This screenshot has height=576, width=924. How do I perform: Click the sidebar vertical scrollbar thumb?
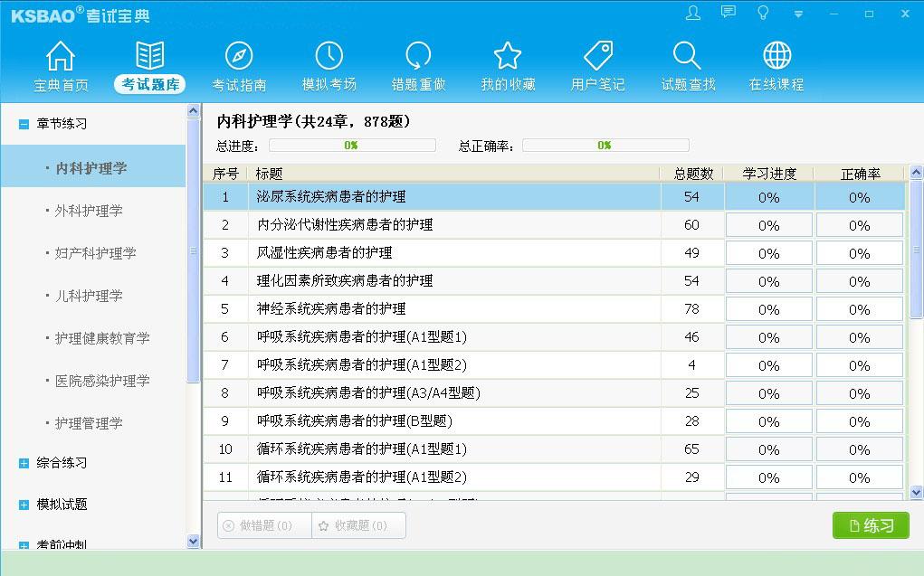194,250
